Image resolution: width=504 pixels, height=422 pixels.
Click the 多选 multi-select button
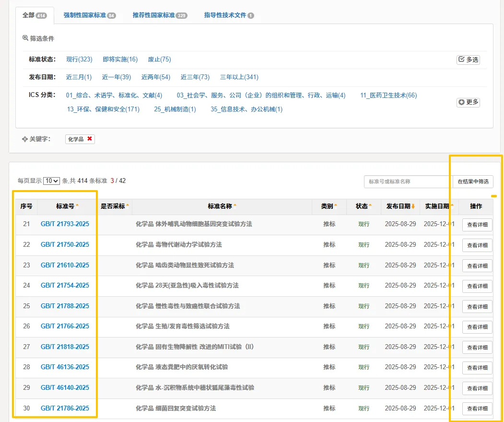[x=468, y=60]
